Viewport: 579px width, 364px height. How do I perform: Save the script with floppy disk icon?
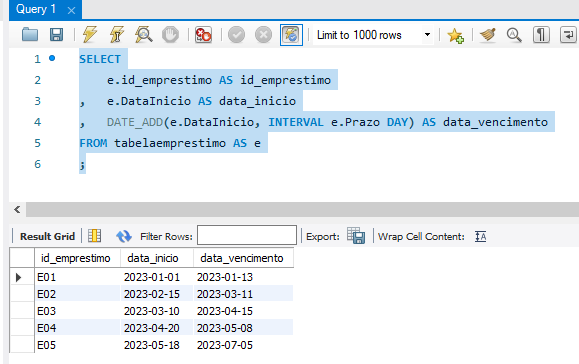pyautogui.click(x=56, y=35)
